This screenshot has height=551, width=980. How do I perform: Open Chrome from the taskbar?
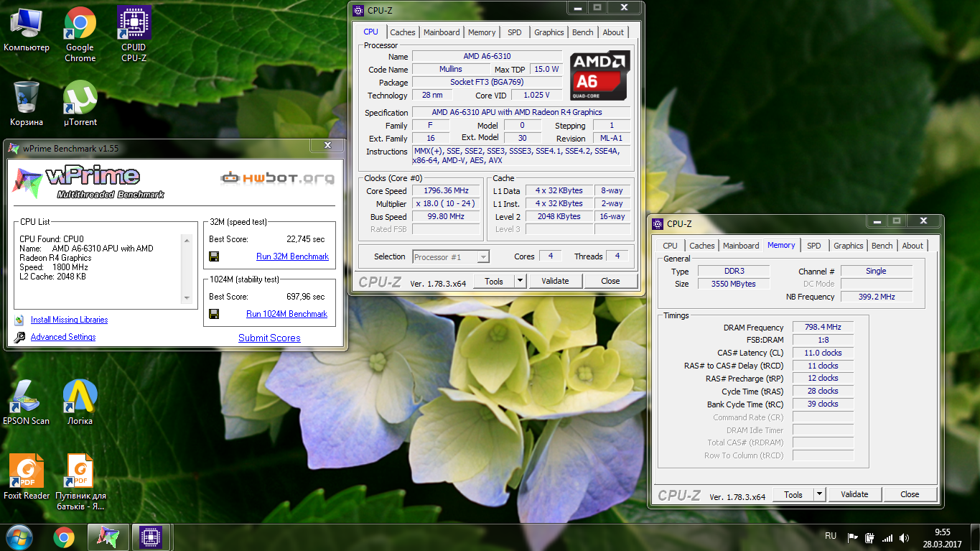coord(64,537)
